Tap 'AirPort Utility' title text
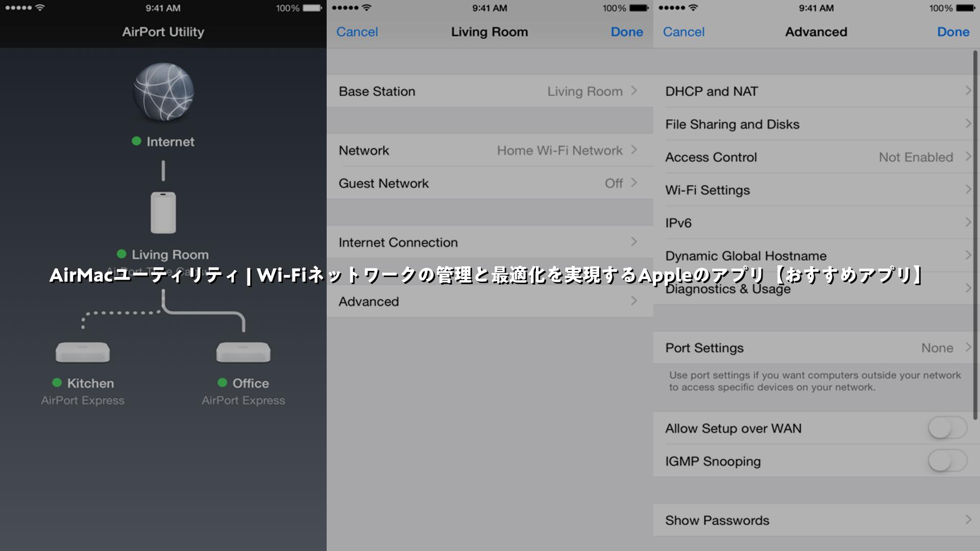 pos(163,32)
